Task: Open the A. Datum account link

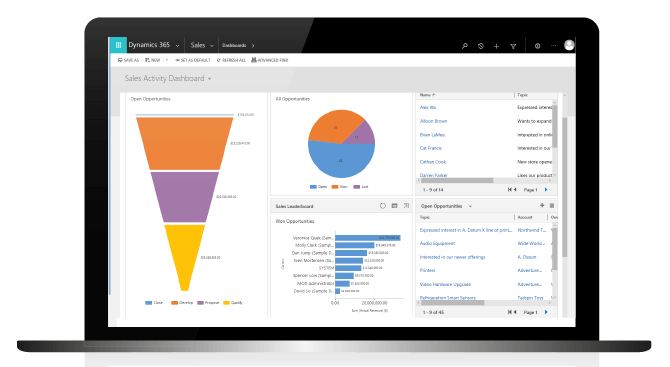Action: [x=526, y=257]
